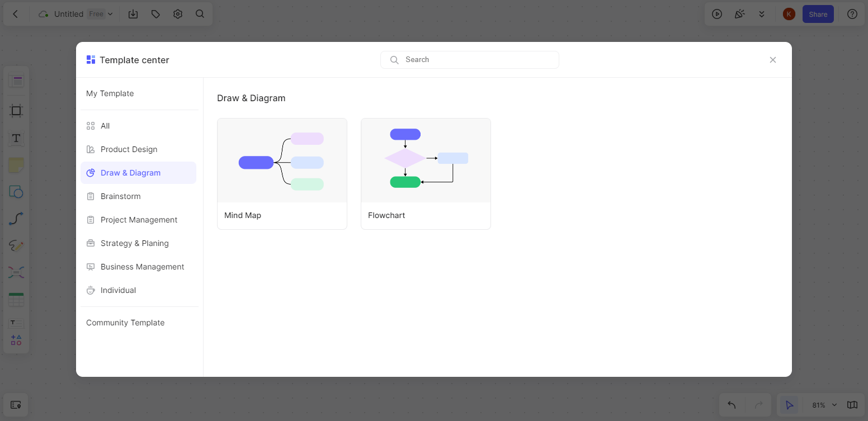The image size is (868, 421).
Task: Pick the Sticky note tool
Action: [16, 165]
